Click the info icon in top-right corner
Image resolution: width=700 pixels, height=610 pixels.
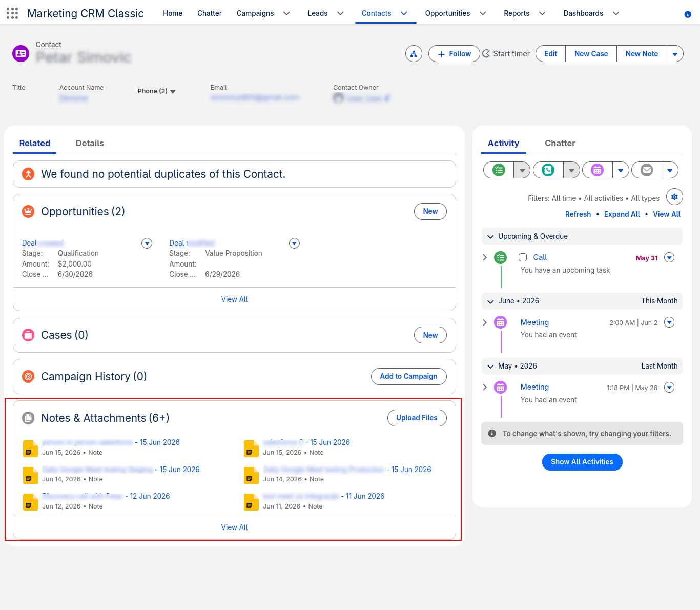coord(688,14)
